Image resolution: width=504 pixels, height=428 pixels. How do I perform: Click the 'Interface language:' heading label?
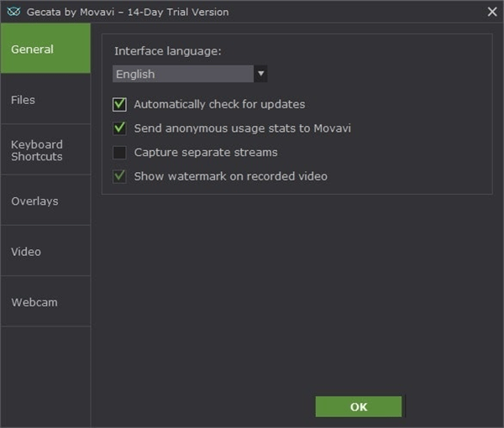(x=168, y=51)
